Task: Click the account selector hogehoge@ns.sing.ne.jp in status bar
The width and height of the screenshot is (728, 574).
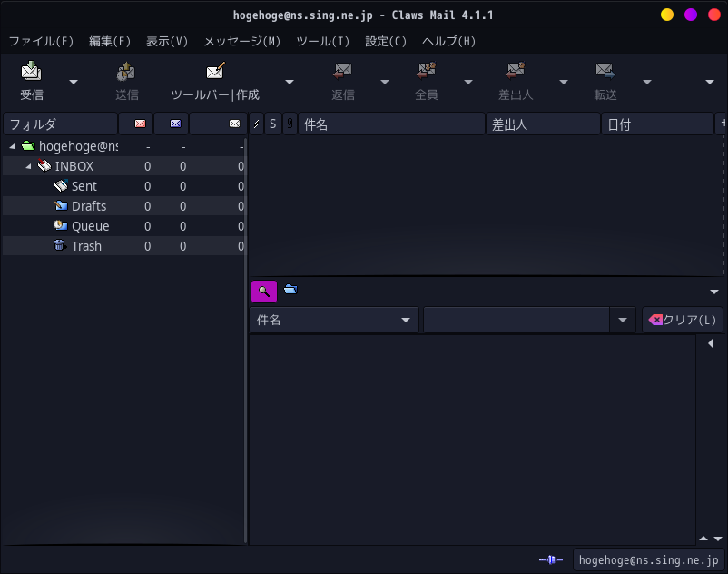Action: click(649, 560)
